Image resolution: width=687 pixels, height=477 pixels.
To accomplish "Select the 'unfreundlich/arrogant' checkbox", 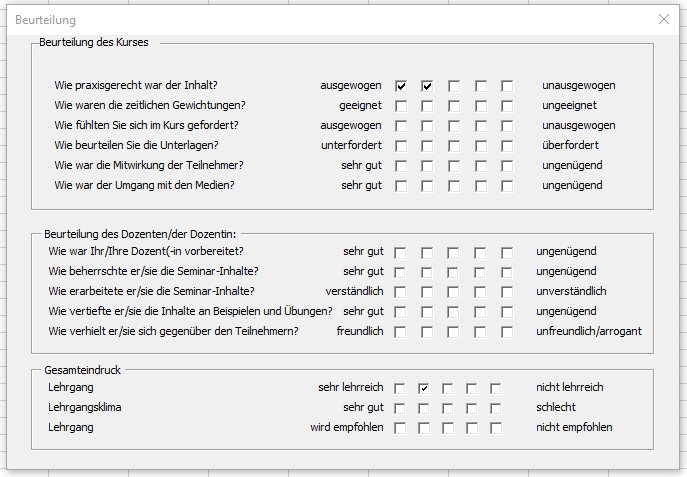I will click(x=496, y=332).
